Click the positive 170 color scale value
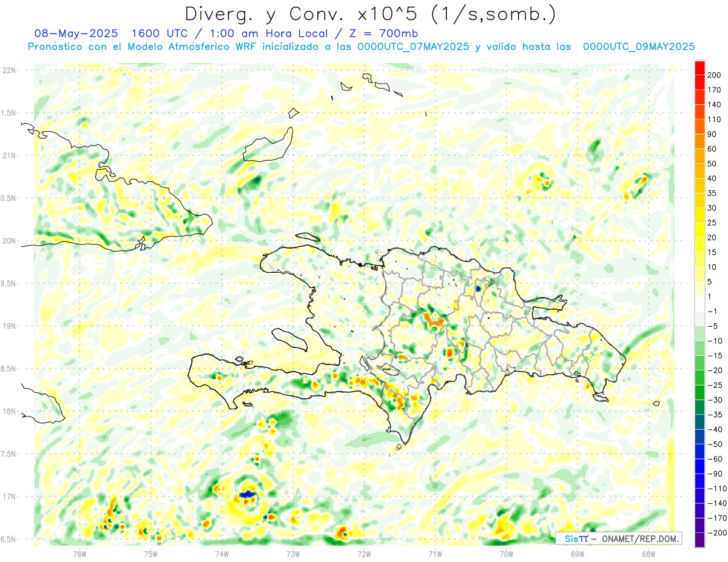This screenshot has width=728, height=562. (x=715, y=90)
